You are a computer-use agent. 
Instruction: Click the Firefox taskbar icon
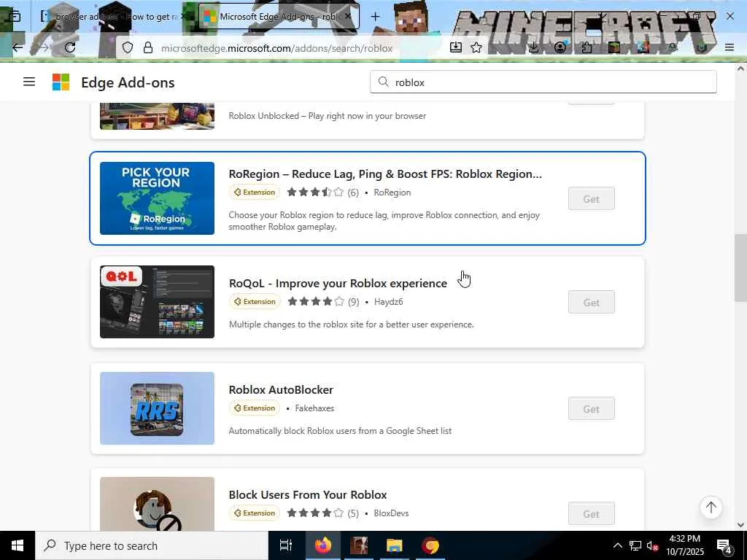pyautogui.click(x=323, y=545)
